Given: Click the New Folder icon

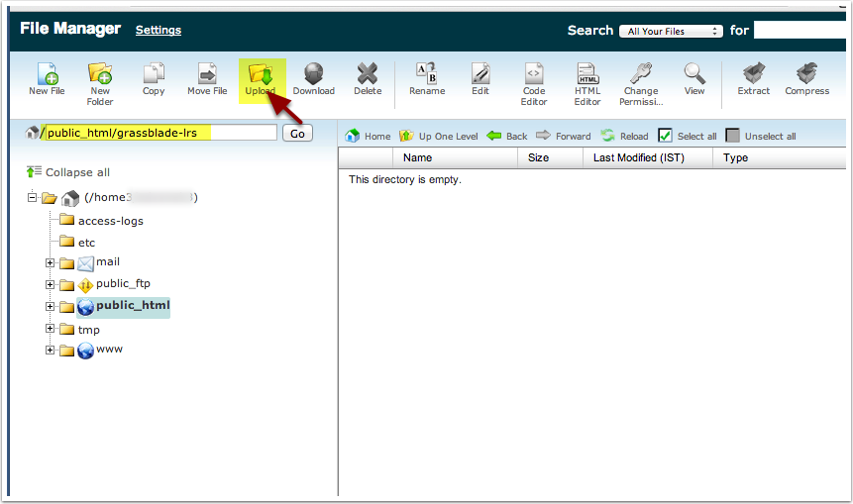Looking at the screenshot, I should coord(100,74).
